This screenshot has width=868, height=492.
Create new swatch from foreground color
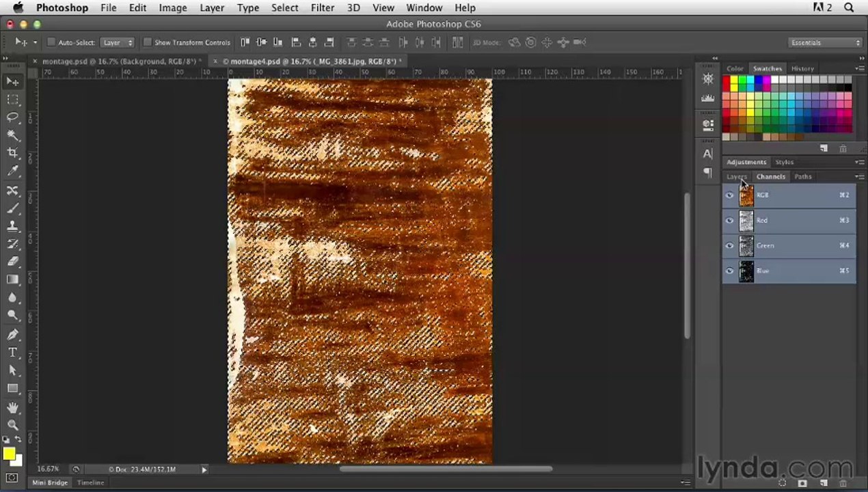[824, 148]
